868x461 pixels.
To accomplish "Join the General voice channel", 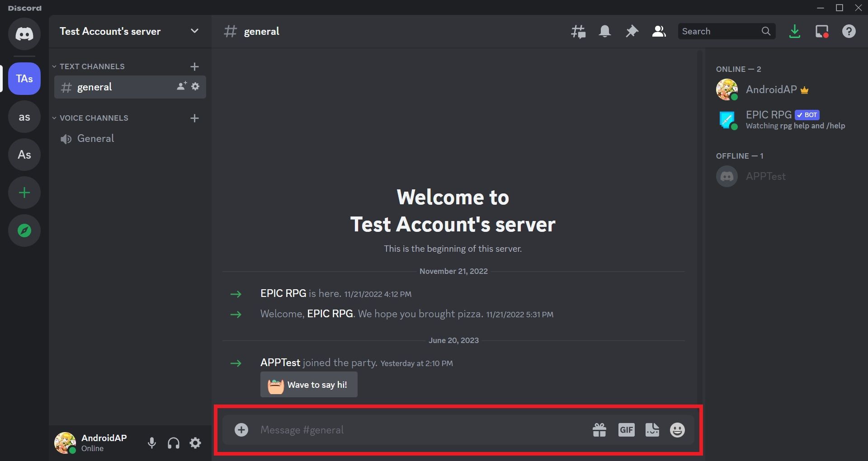I will click(x=95, y=138).
